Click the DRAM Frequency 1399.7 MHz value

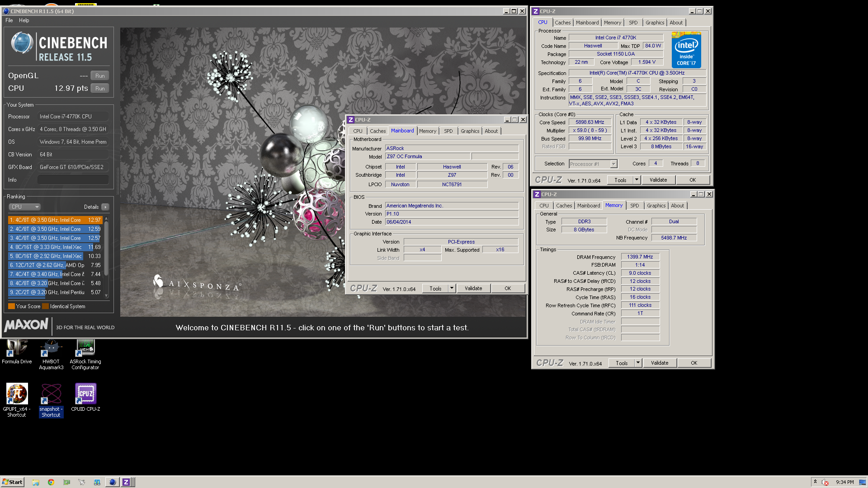tap(640, 257)
